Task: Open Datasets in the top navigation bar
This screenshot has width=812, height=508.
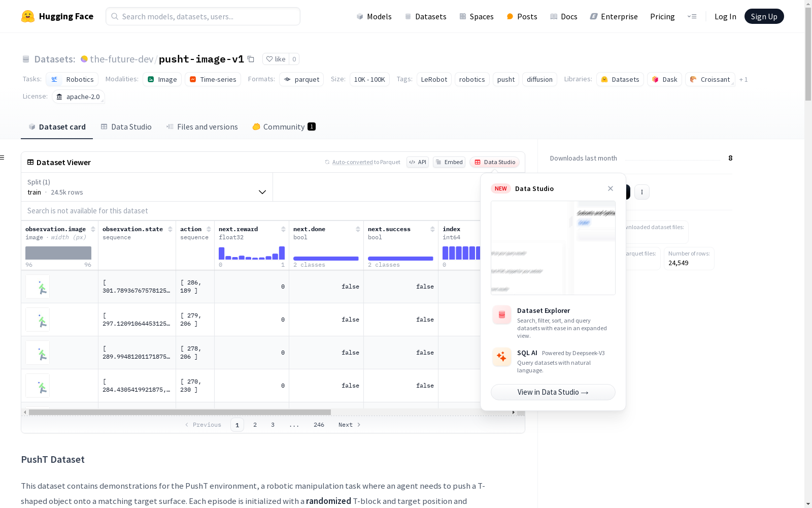Action: coord(425,16)
